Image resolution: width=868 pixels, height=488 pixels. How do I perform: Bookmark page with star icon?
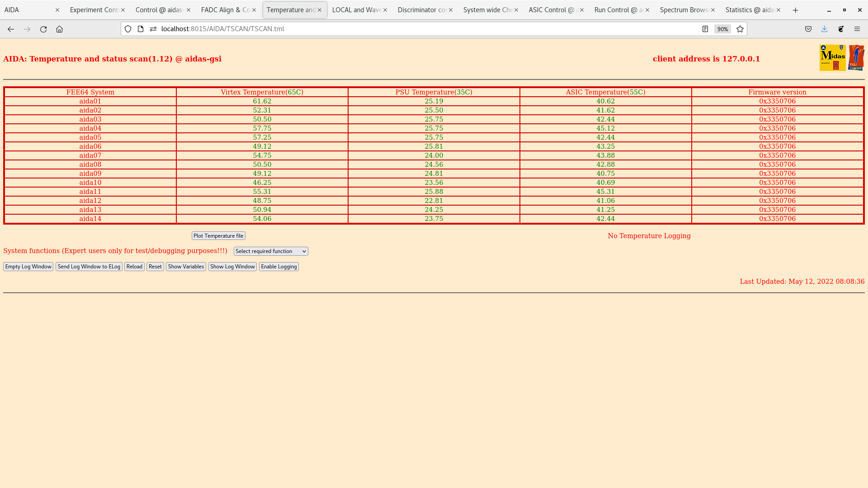point(740,29)
